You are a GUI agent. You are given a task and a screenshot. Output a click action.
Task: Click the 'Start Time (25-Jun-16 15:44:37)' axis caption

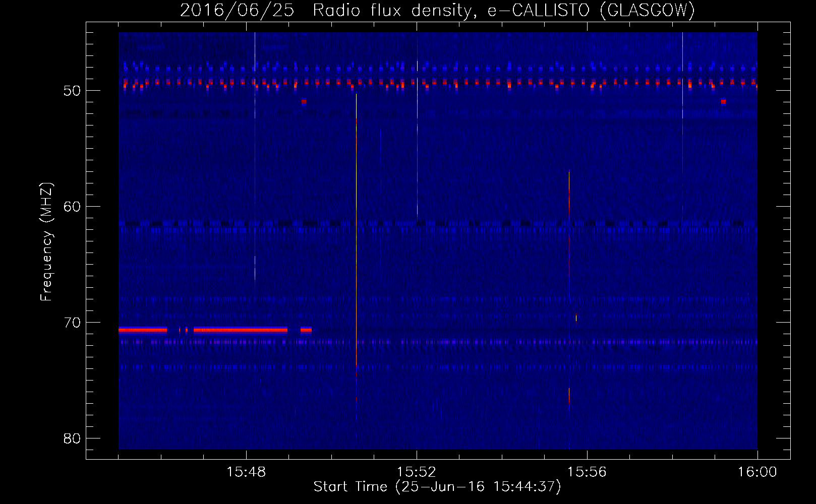coord(437,487)
